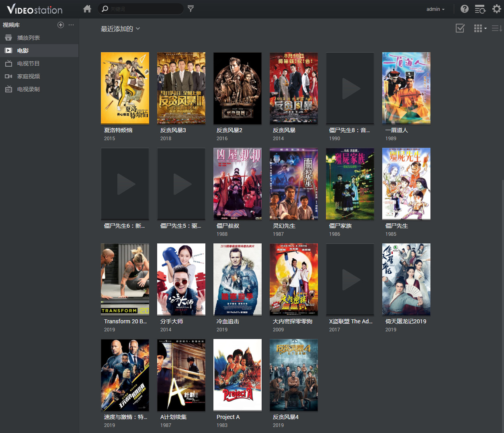Click the 倚天屠龙记2019 title
Viewport: 504px width, 433px height.
(406, 321)
